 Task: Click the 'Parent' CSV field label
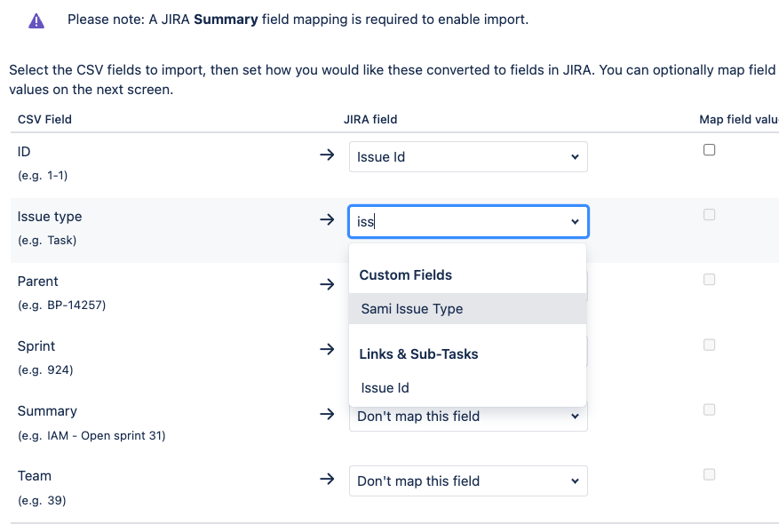(38, 282)
